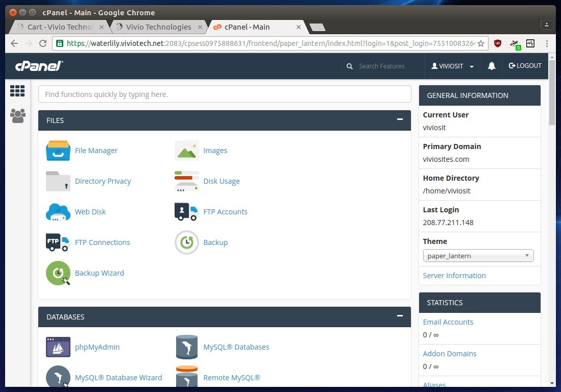561x392 pixels.
Task: Click the cPanel logo
Action: click(39, 66)
